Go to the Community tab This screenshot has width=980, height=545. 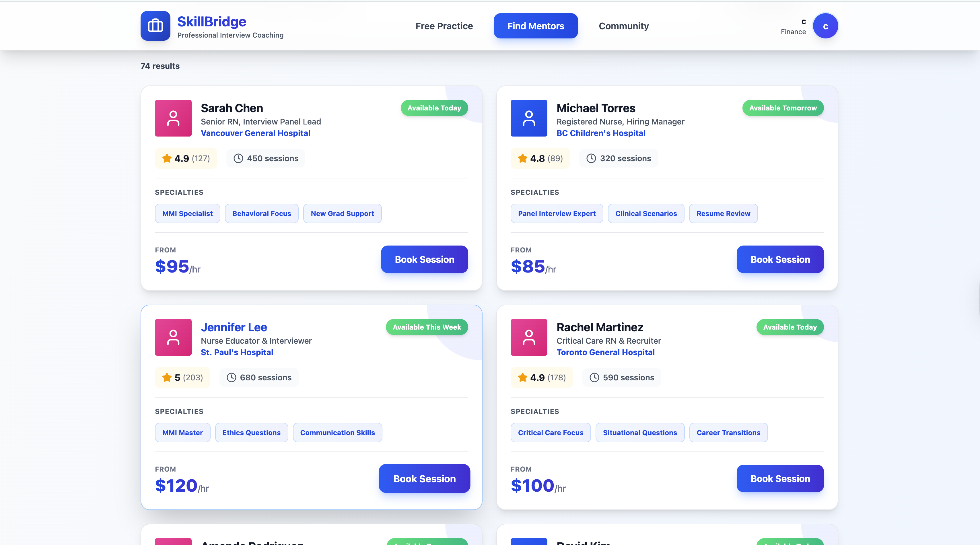[x=623, y=26]
